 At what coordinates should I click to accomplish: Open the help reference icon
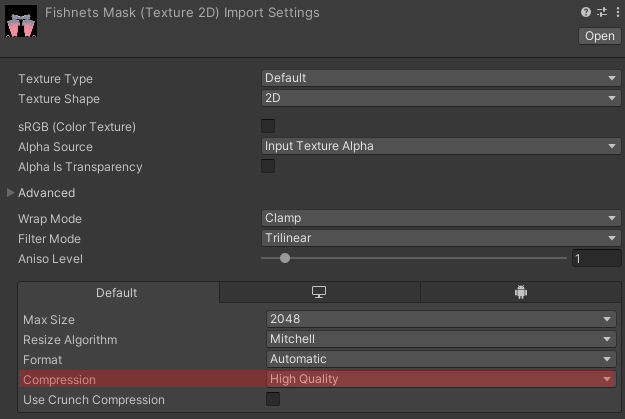coord(585,12)
